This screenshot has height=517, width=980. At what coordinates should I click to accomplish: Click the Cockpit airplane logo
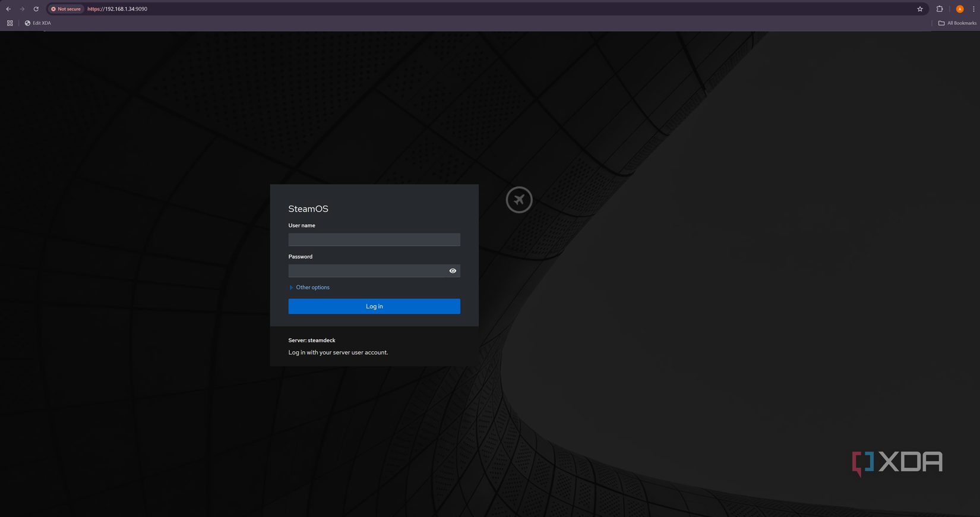(x=519, y=200)
